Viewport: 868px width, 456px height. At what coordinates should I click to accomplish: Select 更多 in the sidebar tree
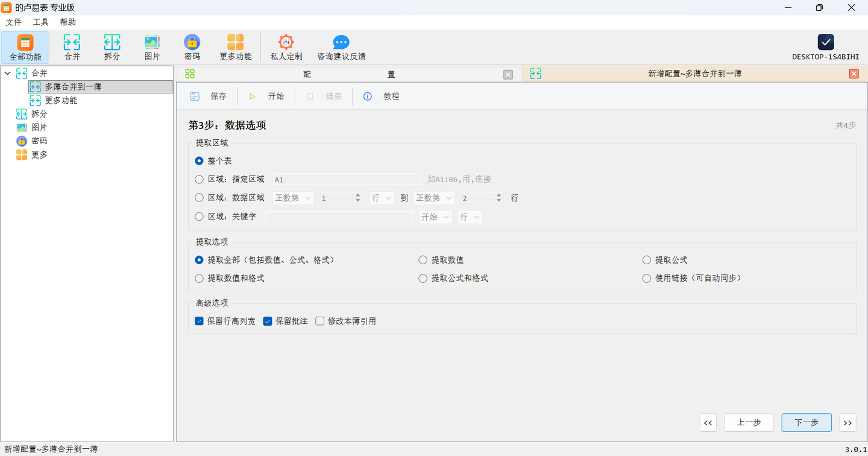pos(39,154)
